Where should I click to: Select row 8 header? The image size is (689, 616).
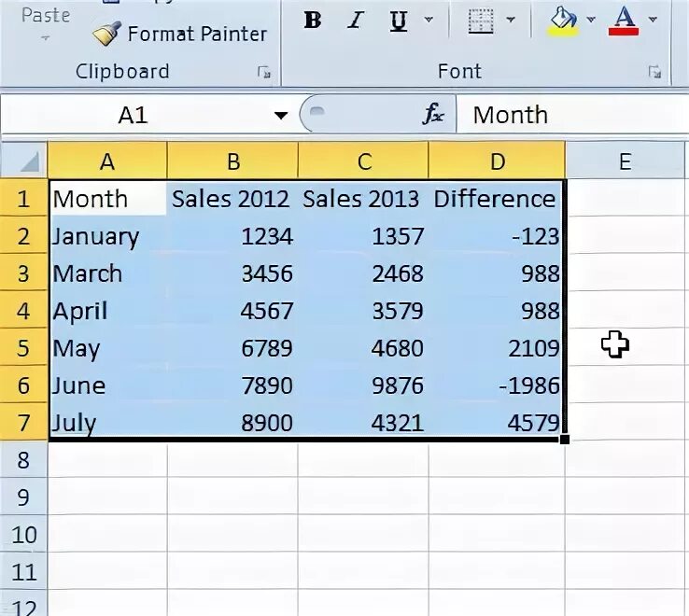(23, 460)
